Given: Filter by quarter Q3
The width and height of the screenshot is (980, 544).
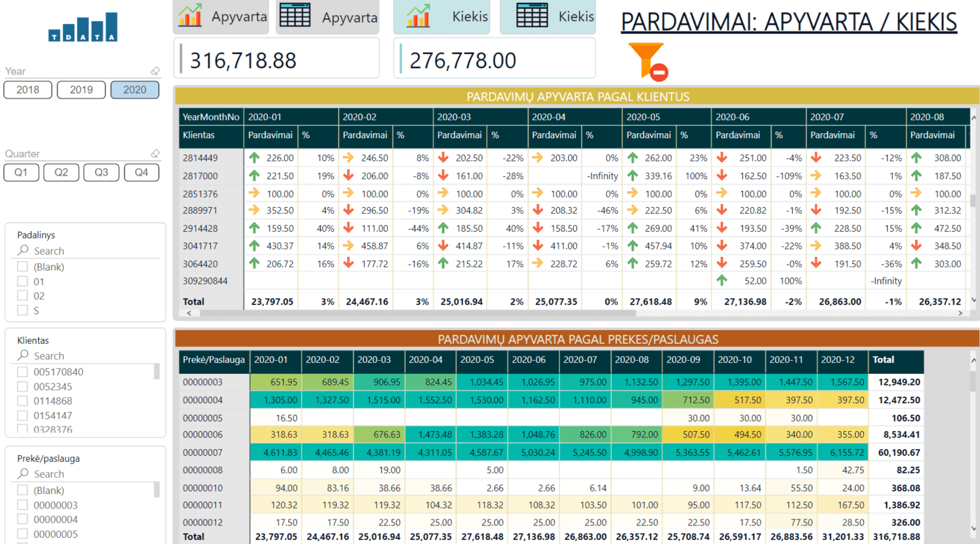Looking at the screenshot, I should (x=101, y=172).
